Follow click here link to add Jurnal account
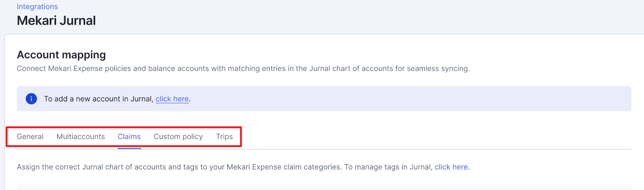644x190 pixels. pyautogui.click(x=172, y=99)
